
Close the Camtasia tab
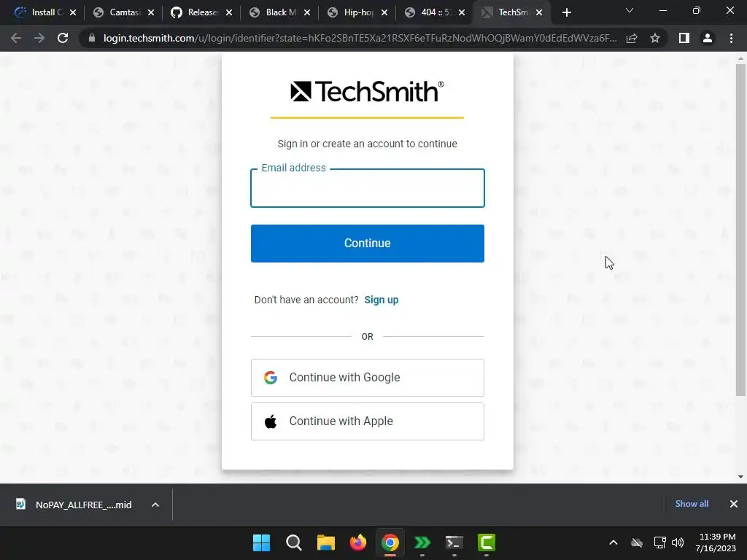[x=151, y=13]
